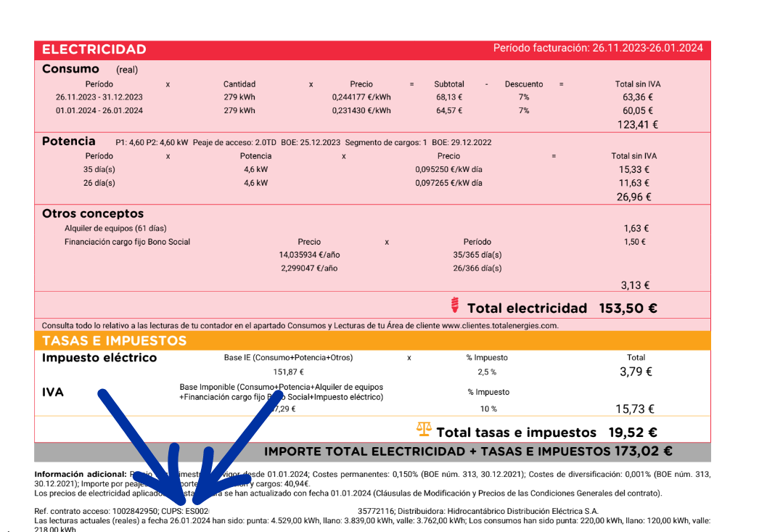Click the Otros conceptos heading

coord(93,214)
